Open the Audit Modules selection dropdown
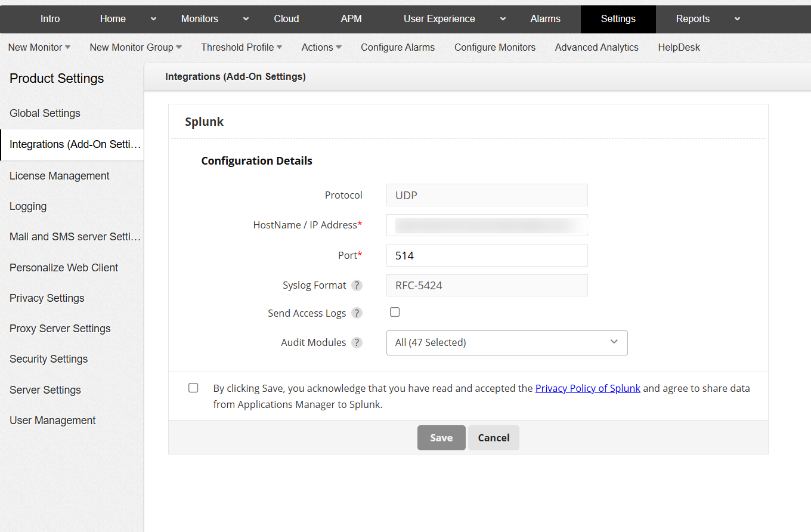This screenshot has width=811, height=532. (x=507, y=342)
